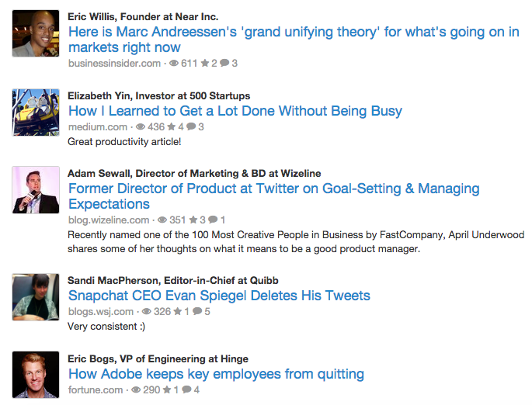Screen dimensions: 532x405
Task: Click star icon on Marc Andreessen post
Action: (205, 64)
